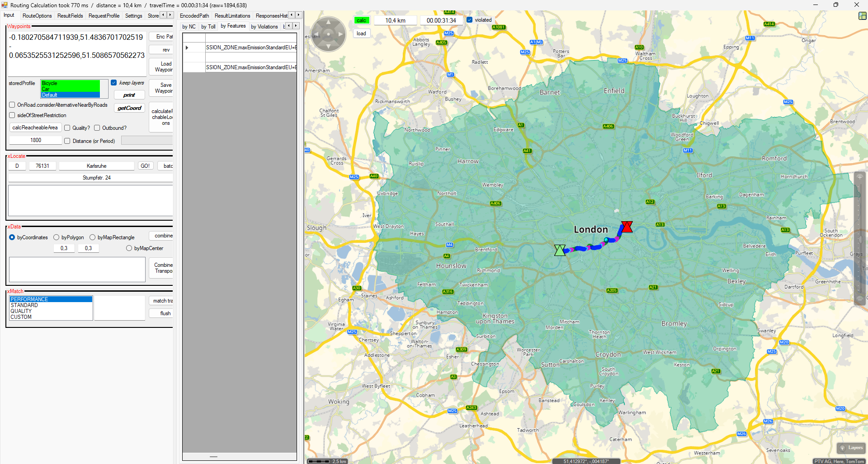Select the byPolygon radio option
Viewport: 868px width, 464px height.
point(57,237)
